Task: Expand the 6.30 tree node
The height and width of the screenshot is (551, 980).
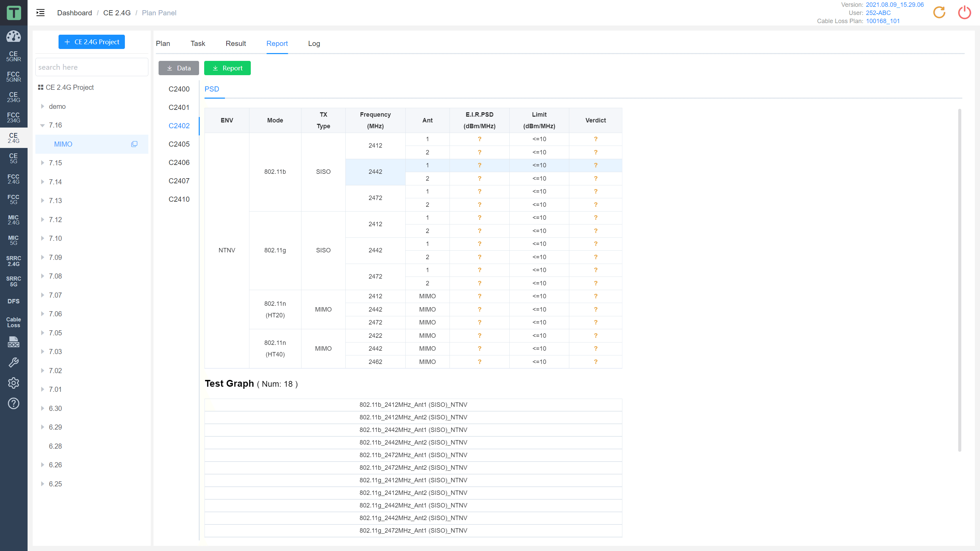Action: 42,408
